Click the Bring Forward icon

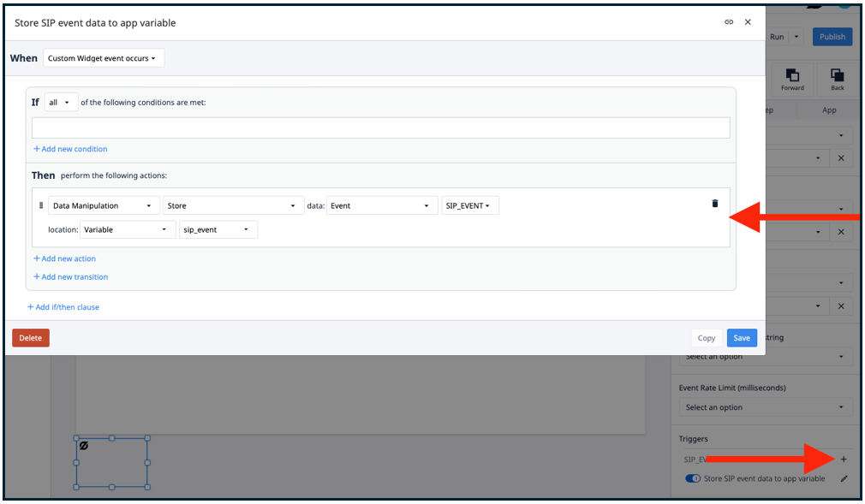coord(792,78)
